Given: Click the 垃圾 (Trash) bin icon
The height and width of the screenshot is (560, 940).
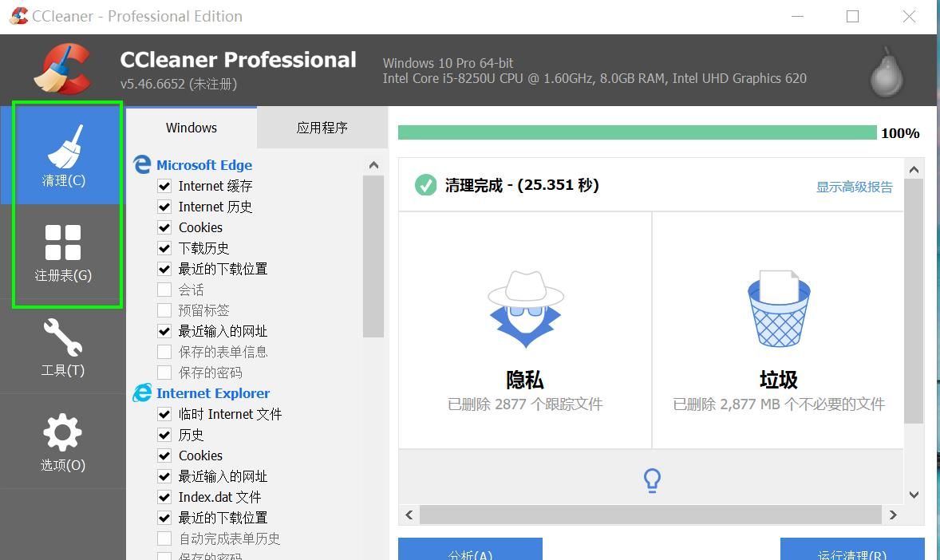Looking at the screenshot, I should click(777, 309).
